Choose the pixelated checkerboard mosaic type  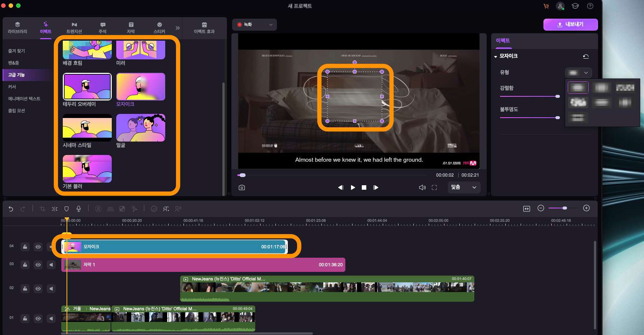[x=625, y=87]
